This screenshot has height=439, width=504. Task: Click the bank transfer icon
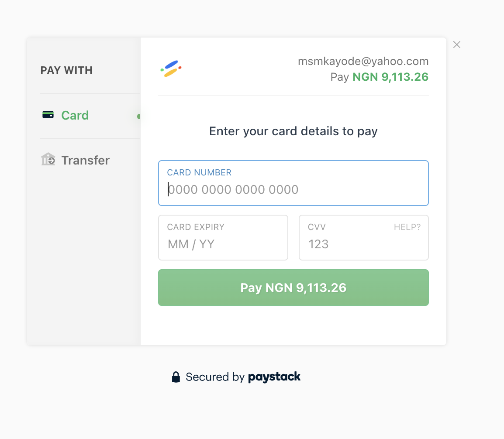[x=48, y=159]
